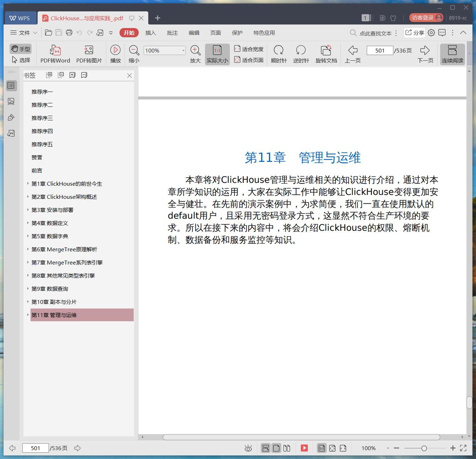
Task: Toggle eye protection mode icon
Action: point(248,448)
